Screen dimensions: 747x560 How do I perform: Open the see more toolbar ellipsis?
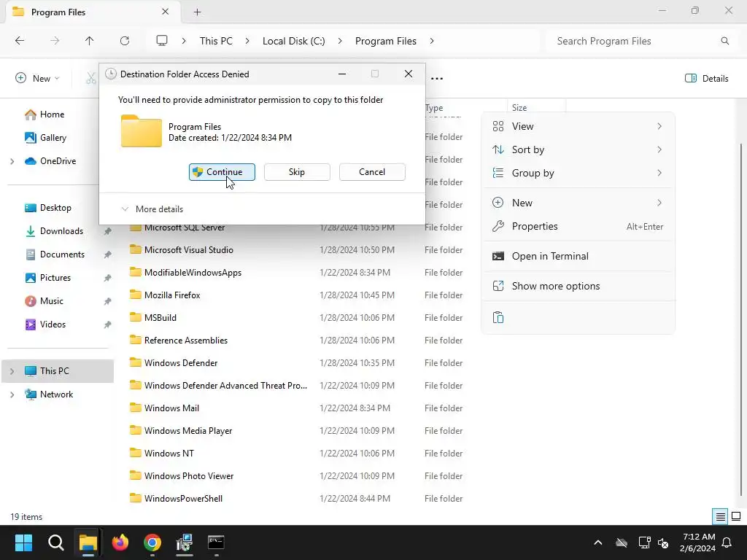coord(437,79)
